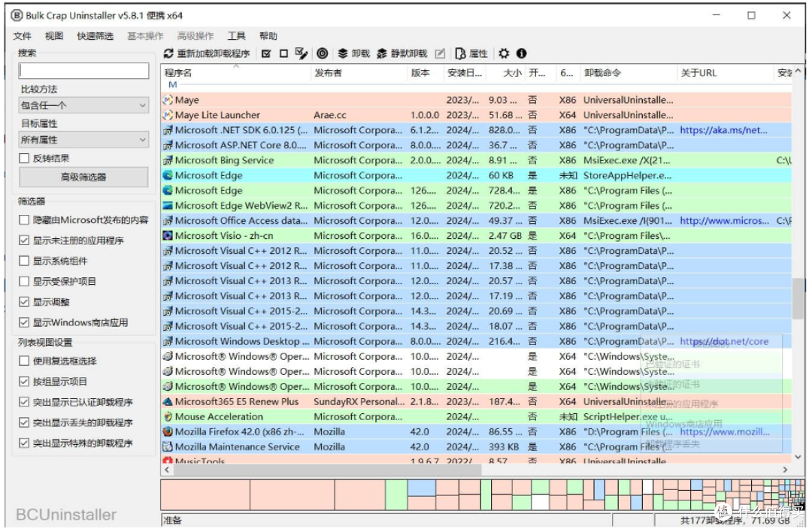Uncheck the 显示调整 checkbox
This screenshot has width=812, height=529.
click(x=24, y=302)
